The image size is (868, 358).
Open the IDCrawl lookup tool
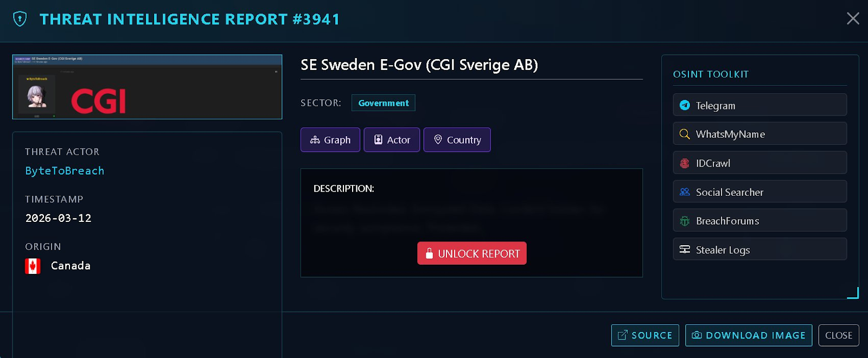point(758,163)
